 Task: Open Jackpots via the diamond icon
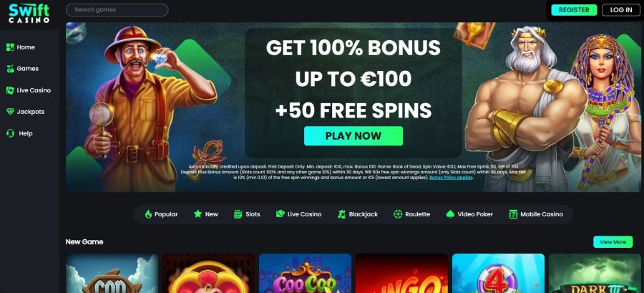pyautogui.click(x=10, y=112)
